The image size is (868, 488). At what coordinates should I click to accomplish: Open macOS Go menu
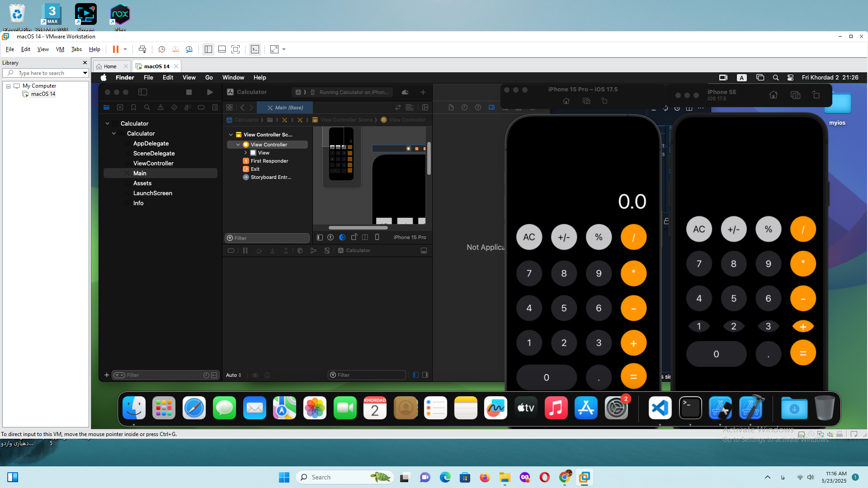click(209, 77)
